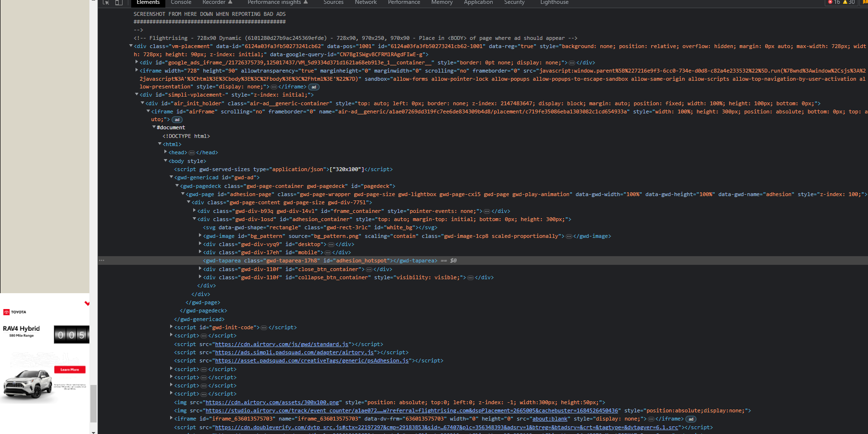The width and height of the screenshot is (868, 434).
Task: Open the airtory.js adapter script link
Action: coord(294,353)
